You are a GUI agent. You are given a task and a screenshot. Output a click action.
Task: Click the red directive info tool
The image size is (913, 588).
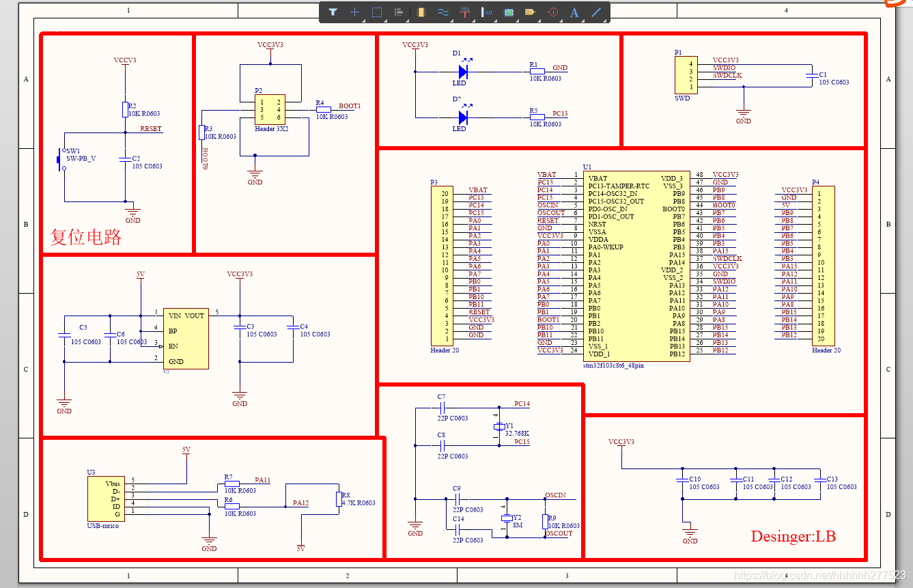tap(553, 12)
